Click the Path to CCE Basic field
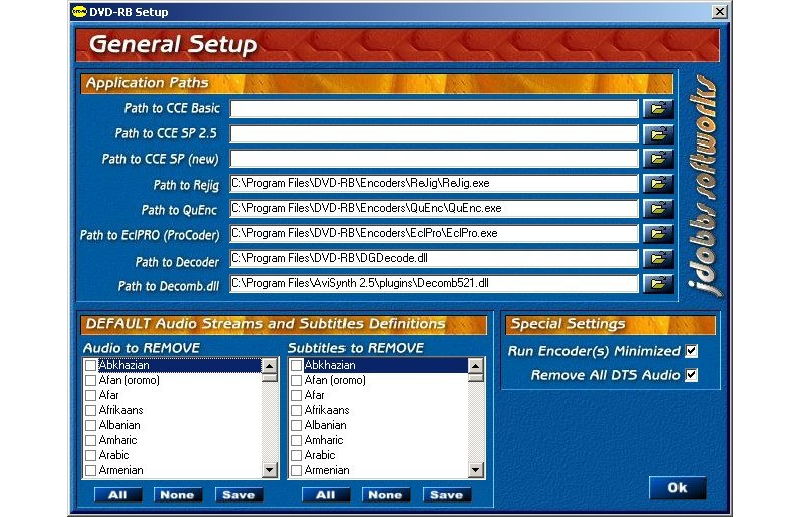 pos(434,109)
